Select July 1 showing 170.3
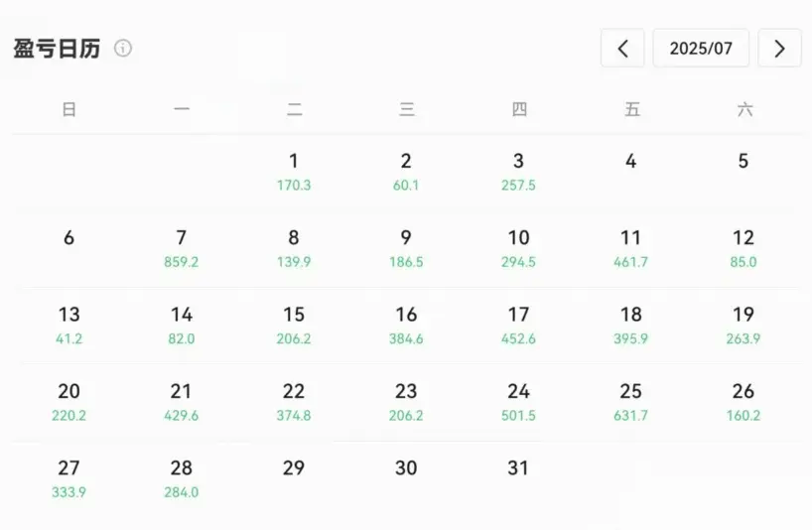This screenshot has width=812, height=530. pos(294,172)
